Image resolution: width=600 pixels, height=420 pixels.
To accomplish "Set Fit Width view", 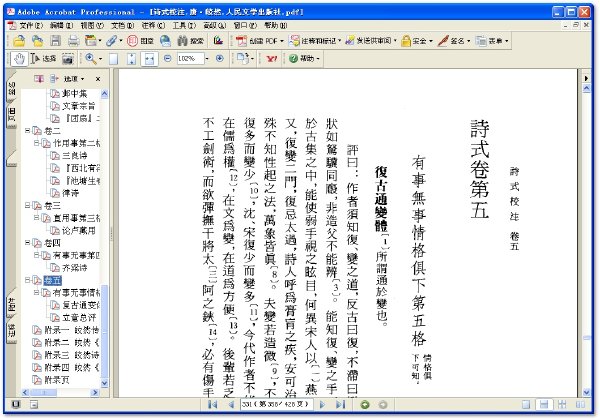I will pos(150,59).
